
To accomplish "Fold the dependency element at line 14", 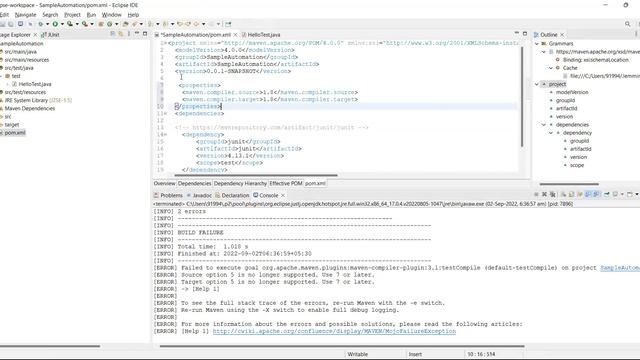I will 165,135.
